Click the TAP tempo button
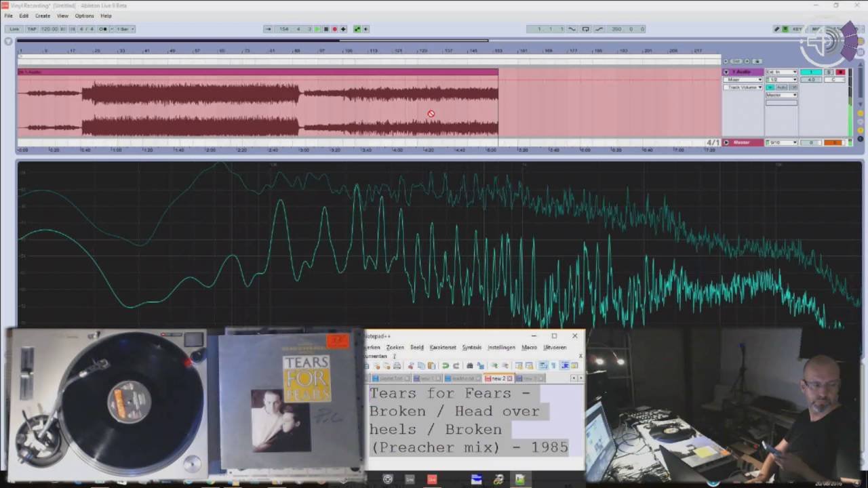 click(x=32, y=29)
